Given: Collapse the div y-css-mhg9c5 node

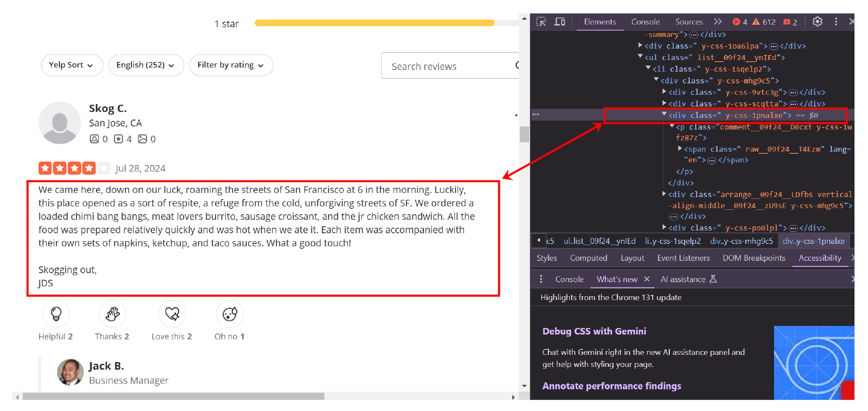Looking at the screenshot, I should [656, 79].
